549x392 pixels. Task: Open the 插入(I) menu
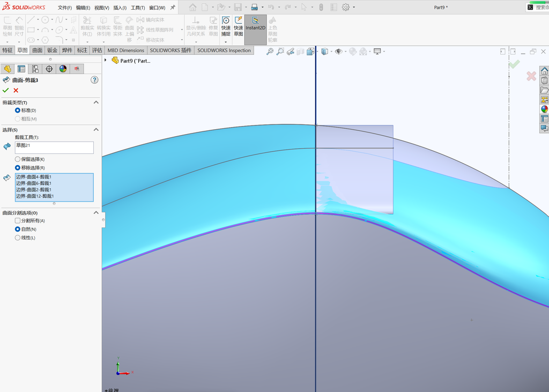[120, 8]
